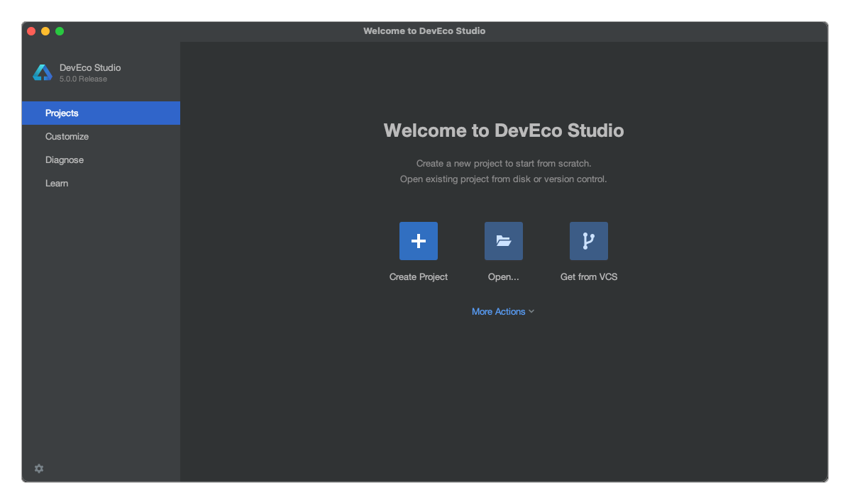This screenshot has height=504, width=850.
Task: Minimize window with the yellow button
Action: click(45, 31)
